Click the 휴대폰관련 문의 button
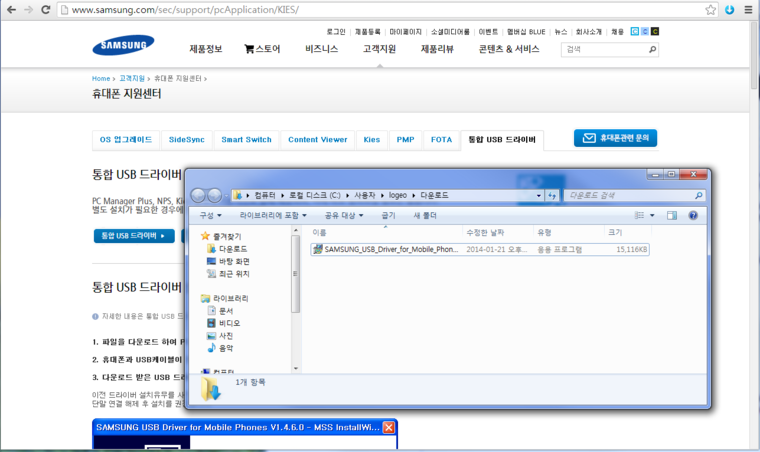 616,138
